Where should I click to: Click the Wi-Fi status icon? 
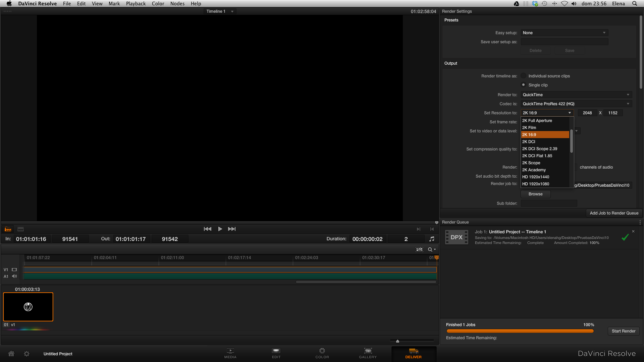[x=565, y=4]
